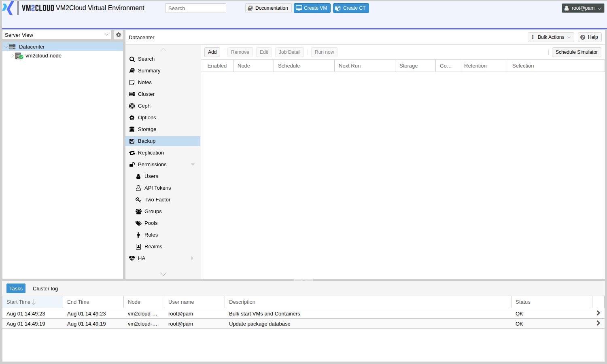This screenshot has width=607, height=364.
Task: Open the Users permissions entry
Action: [163, 176]
